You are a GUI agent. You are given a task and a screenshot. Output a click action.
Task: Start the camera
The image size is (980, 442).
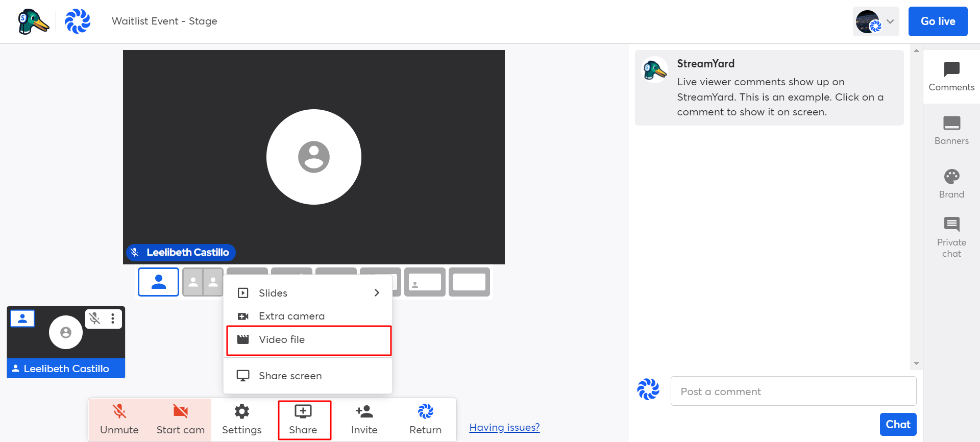(x=180, y=420)
